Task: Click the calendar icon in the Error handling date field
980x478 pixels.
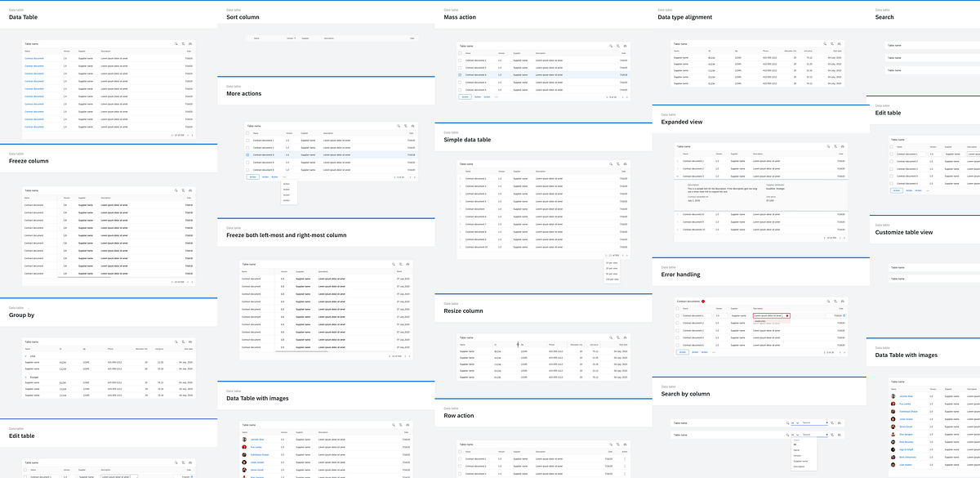Action: point(844,315)
